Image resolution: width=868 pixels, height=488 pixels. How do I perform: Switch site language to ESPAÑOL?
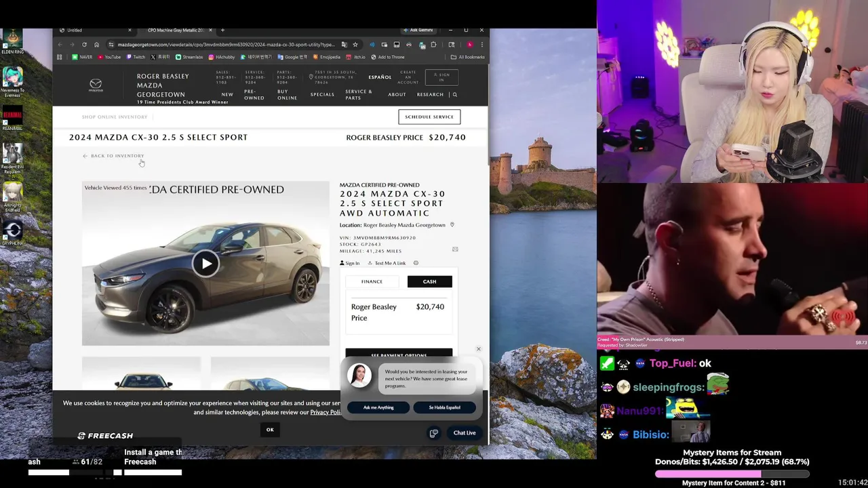[380, 77]
